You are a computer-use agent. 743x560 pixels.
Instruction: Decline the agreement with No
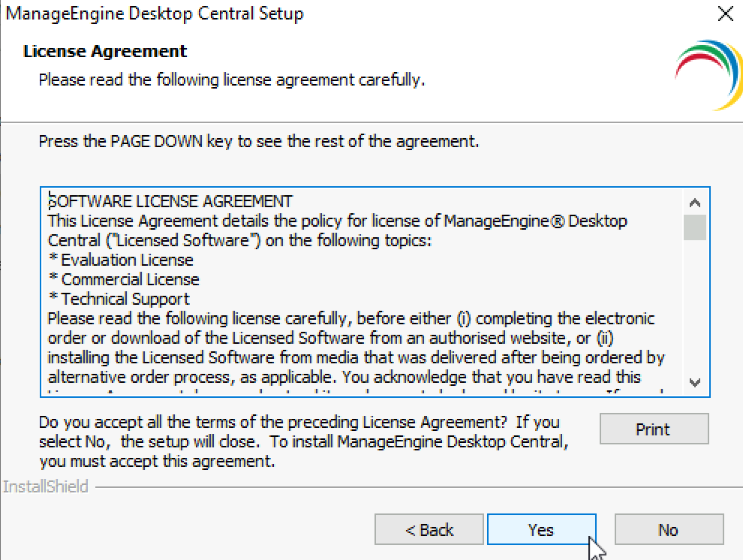tap(669, 529)
